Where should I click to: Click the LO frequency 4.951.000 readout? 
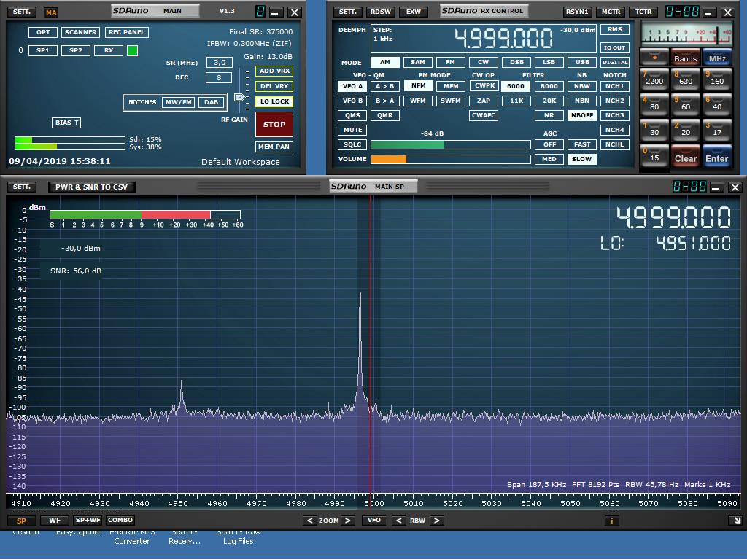[x=693, y=244]
